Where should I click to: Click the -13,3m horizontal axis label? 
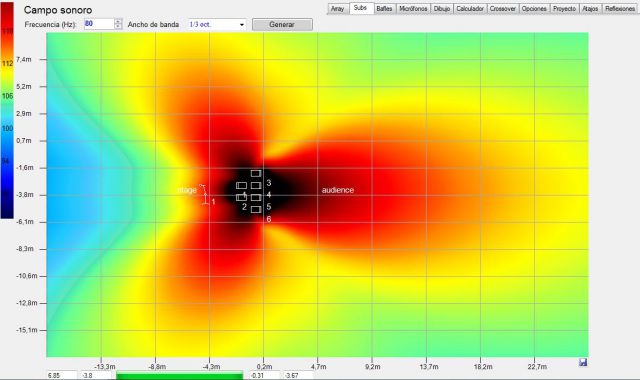click(x=104, y=367)
